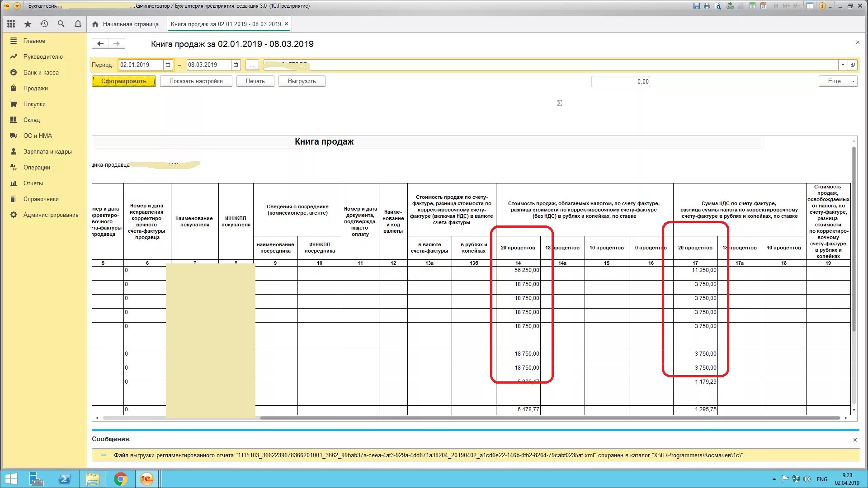Click the save diskette icon in title bar
Viewport: 868px width, 488px height.
697,6
